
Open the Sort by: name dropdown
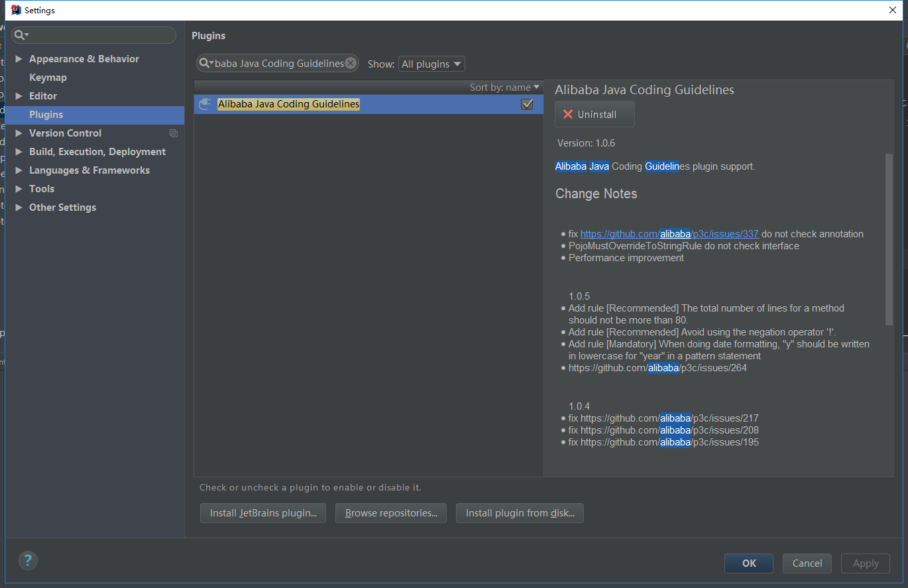click(504, 88)
